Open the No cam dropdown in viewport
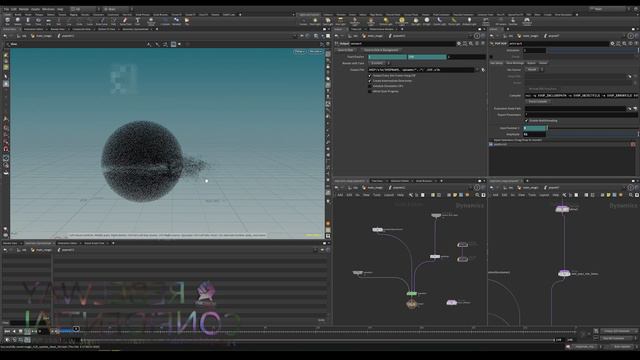 (316, 51)
